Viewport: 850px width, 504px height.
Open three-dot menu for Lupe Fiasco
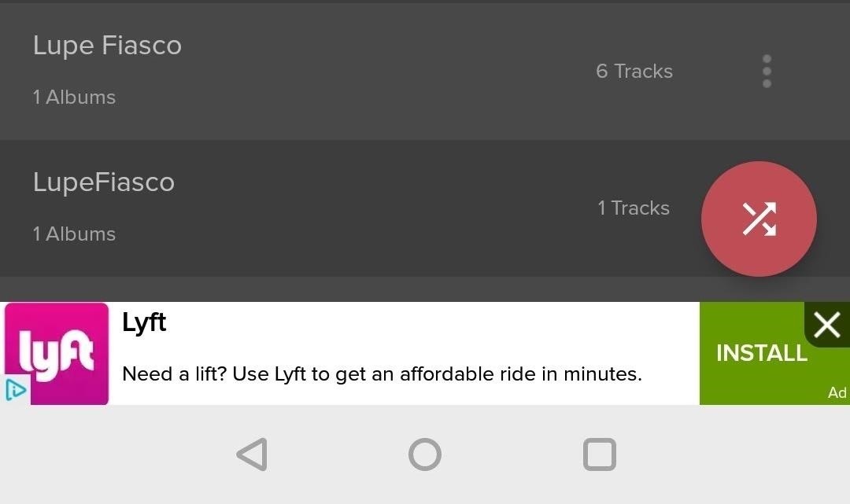pyautogui.click(x=767, y=72)
